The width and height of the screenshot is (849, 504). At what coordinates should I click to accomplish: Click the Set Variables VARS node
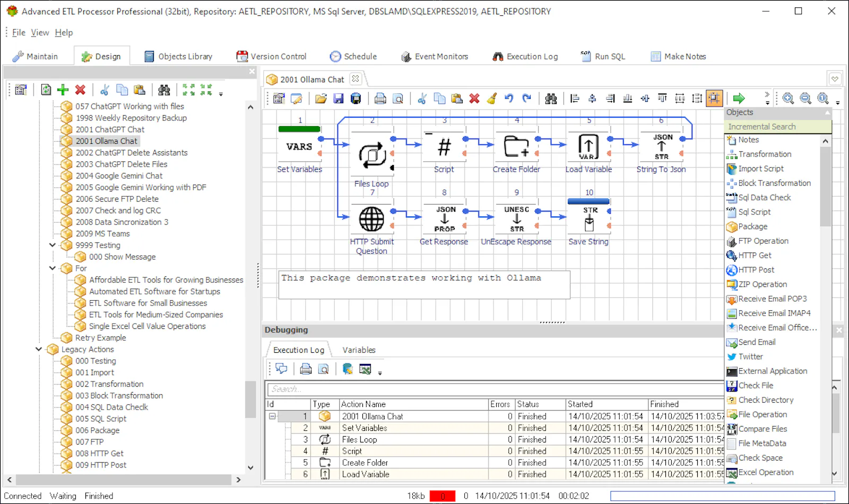click(x=299, y=147)
